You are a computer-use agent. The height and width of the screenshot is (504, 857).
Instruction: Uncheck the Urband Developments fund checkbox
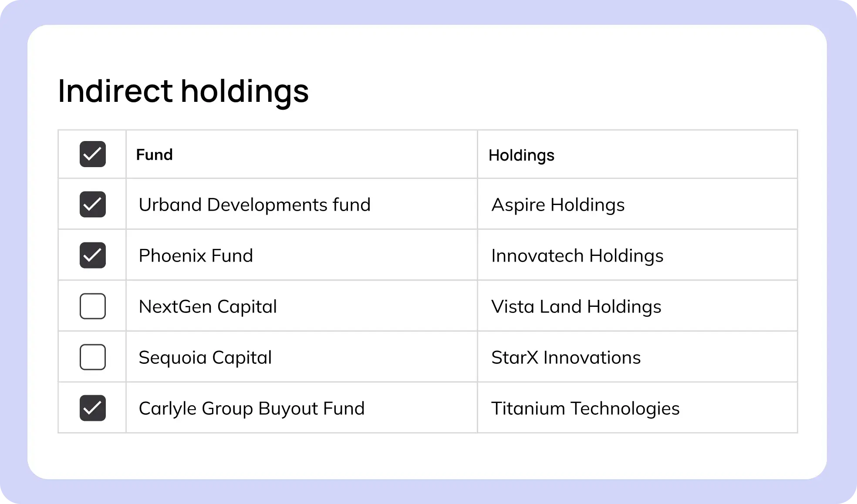[x=93, y=204]
